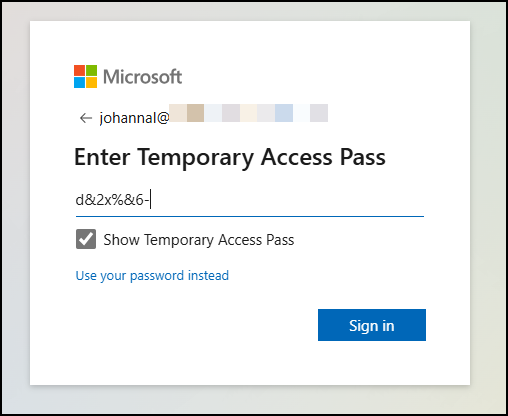508x416 pixels.
Task: Click the Microsoft four-square logo
Action: (85, 76)
